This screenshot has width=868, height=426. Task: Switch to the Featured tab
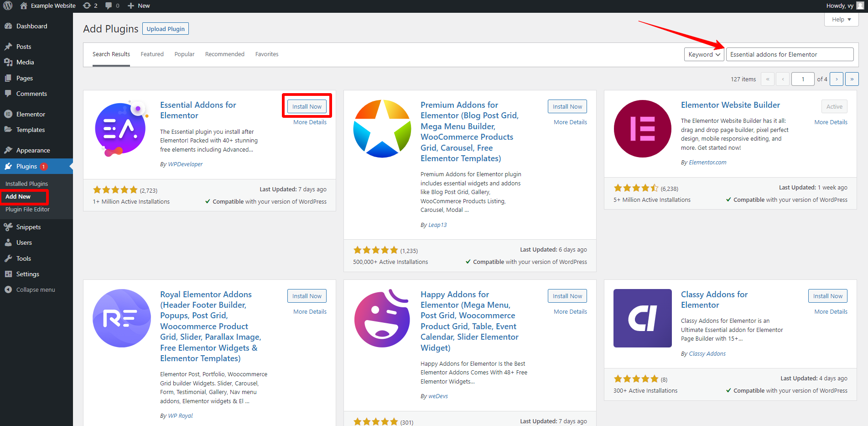(x=152, y=54)
